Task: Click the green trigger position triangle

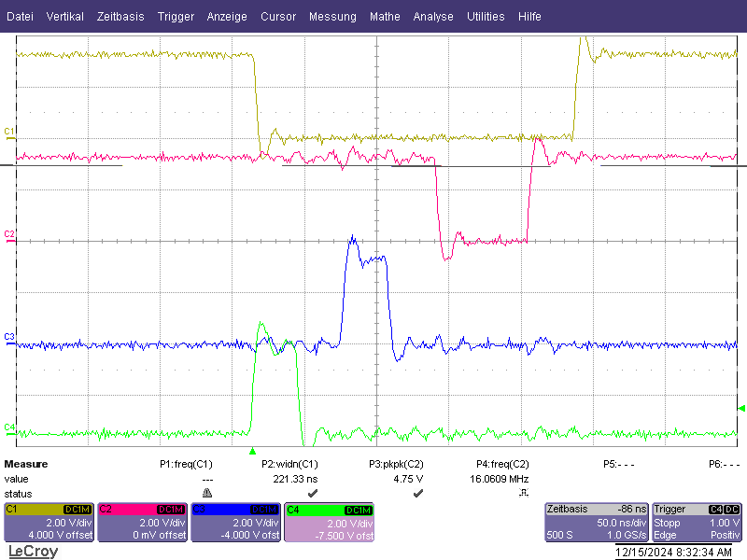Action: (252, 451)
